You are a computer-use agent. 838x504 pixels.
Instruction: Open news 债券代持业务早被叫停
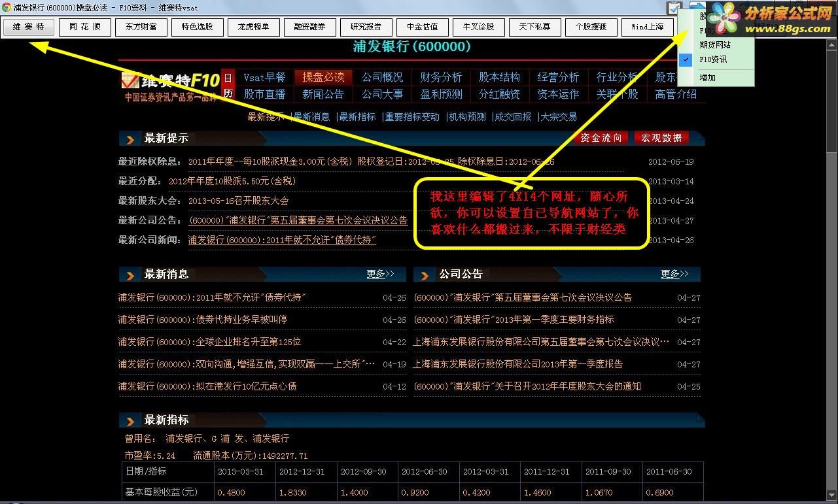[203, 320]
